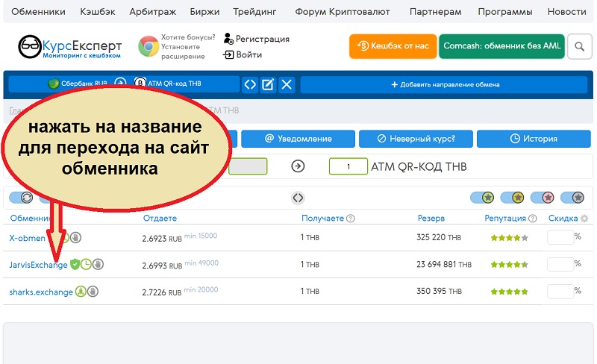Viewport: 597px width, 364px height.
Task: Toggle the auto-refresh switch
Action: [x=21, y=198]
